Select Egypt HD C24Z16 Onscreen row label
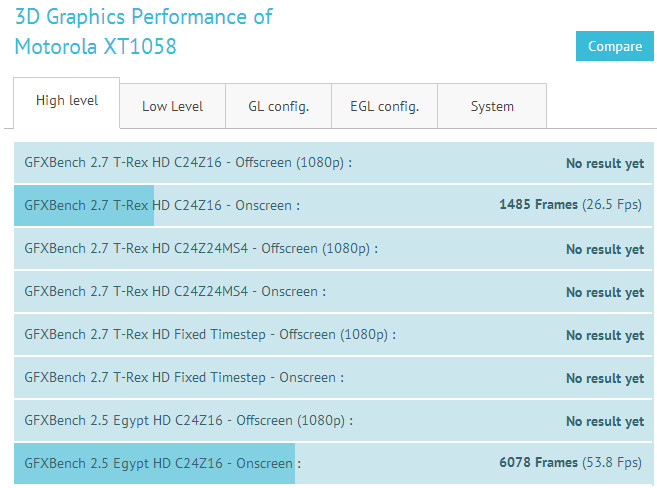The height and width of the screenshot is (488, 657). coord(163,464)
